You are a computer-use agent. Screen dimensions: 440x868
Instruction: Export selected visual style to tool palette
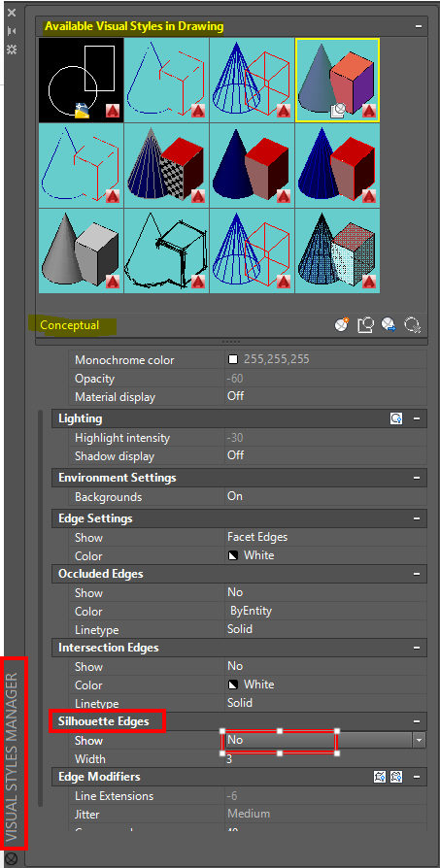point(389,325)
